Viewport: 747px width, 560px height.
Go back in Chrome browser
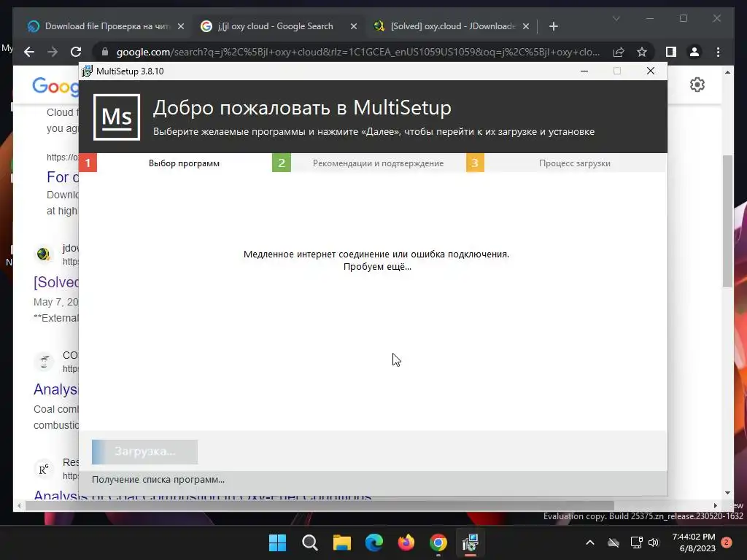[x=29, y=52]
